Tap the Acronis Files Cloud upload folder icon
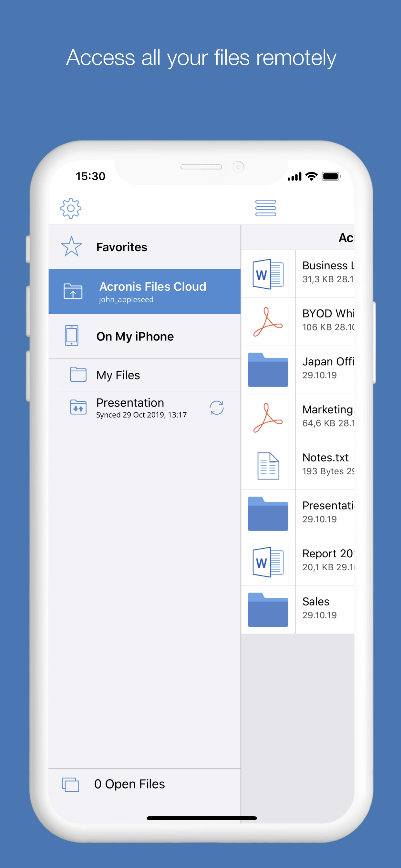This screenshot has width=401, height=868. click(73, 291)
